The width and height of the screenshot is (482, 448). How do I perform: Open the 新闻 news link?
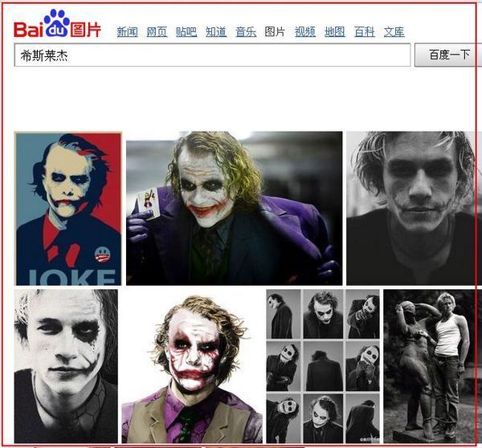click(x=127, y=32)
